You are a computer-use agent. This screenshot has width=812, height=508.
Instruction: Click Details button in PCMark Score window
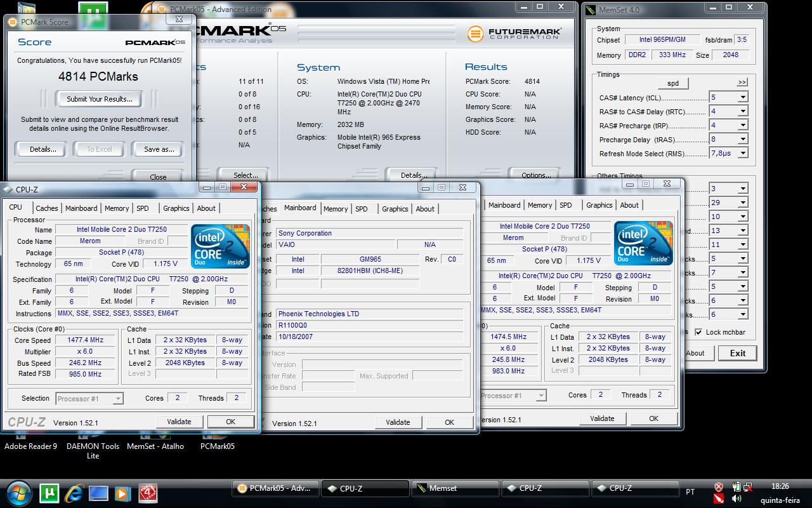click(43, 149)
